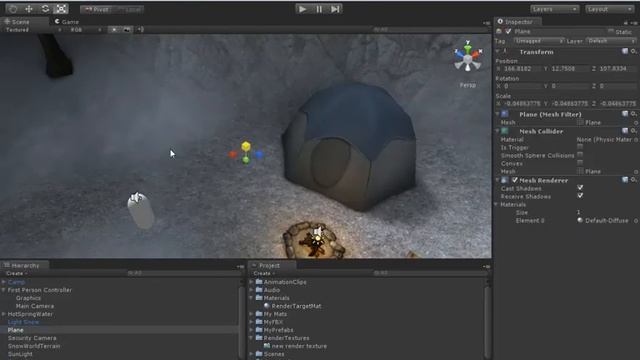Viewport: 640px width, 360px height.
Task: Open the Hierarchy Create menu
Action: [16, 273]
